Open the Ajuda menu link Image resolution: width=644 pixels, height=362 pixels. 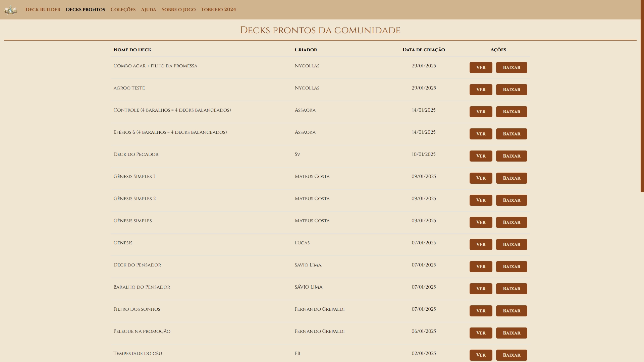(x=148, y=9)
